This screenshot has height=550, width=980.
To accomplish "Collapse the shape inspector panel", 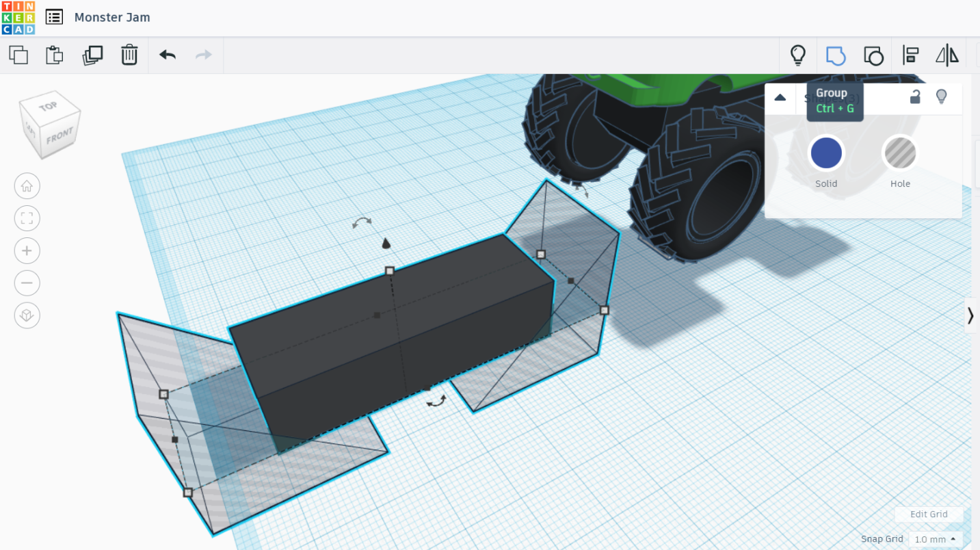I will [x=780, y=97].
